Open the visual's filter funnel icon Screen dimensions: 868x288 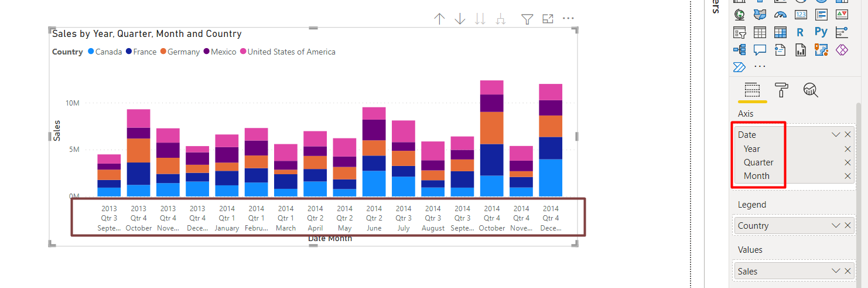pos(527,19)
